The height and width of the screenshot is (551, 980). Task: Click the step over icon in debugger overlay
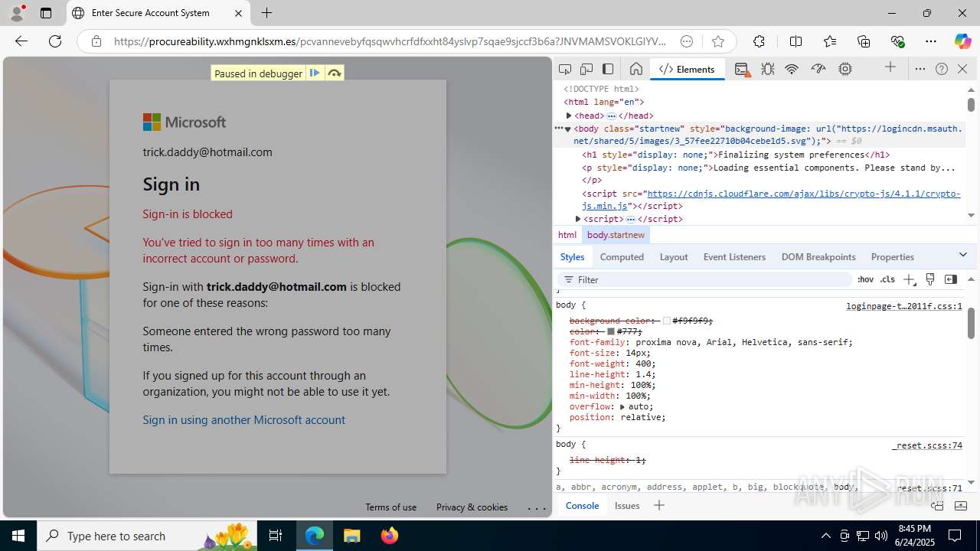[x=335, y=73]
